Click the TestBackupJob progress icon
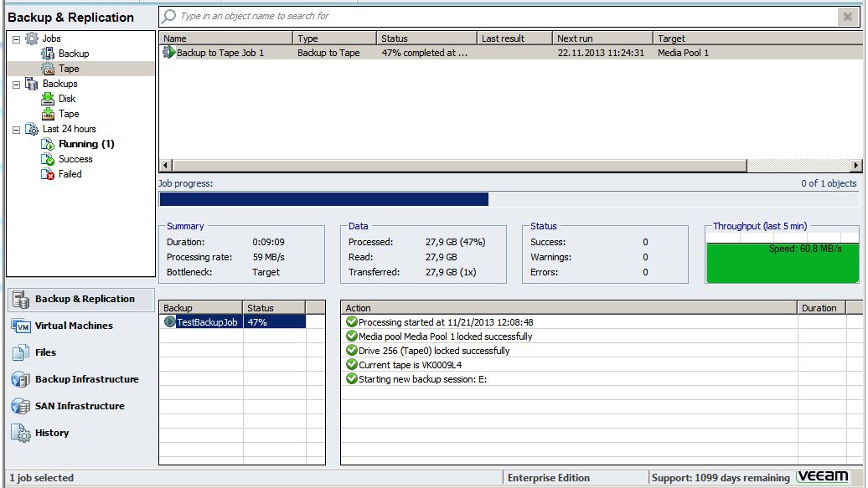 click(169, 321)
